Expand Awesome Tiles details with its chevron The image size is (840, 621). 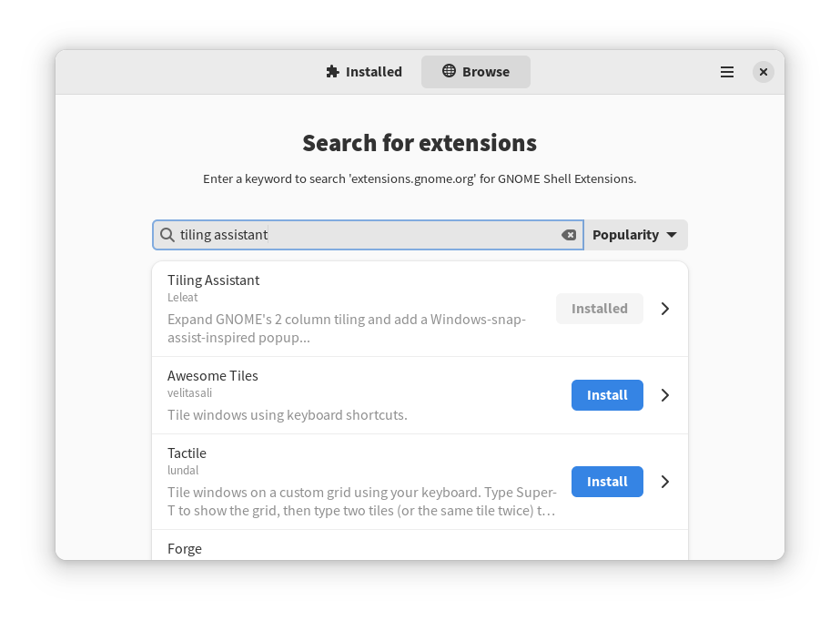pos(665,395)
